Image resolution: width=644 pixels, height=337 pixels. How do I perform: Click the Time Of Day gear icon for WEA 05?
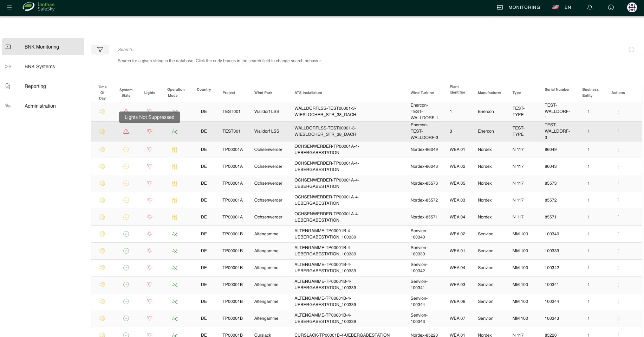(x=102, y=183)
